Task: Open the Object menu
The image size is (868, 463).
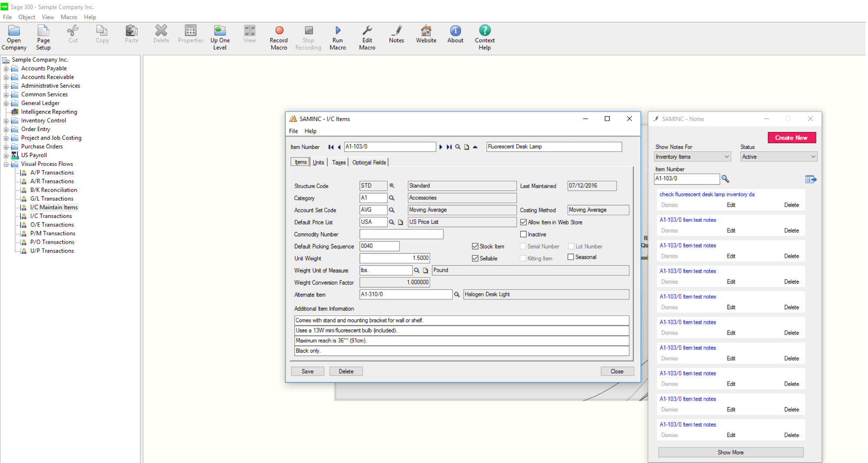Action: (27, 17)
